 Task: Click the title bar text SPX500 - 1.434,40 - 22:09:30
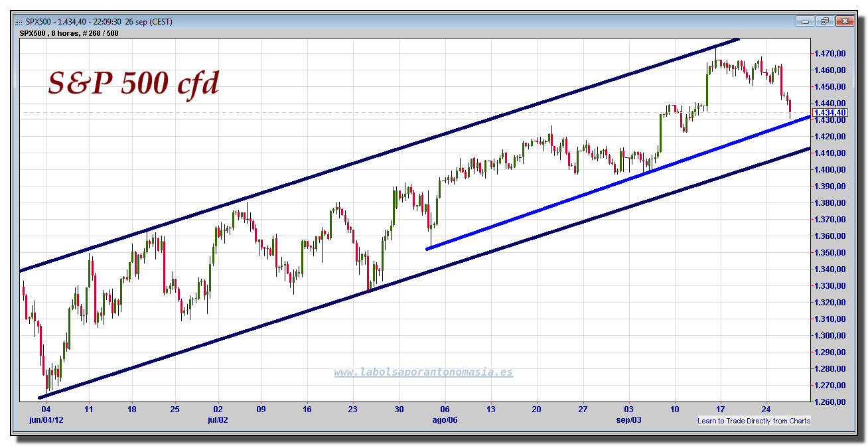[74, 22]
